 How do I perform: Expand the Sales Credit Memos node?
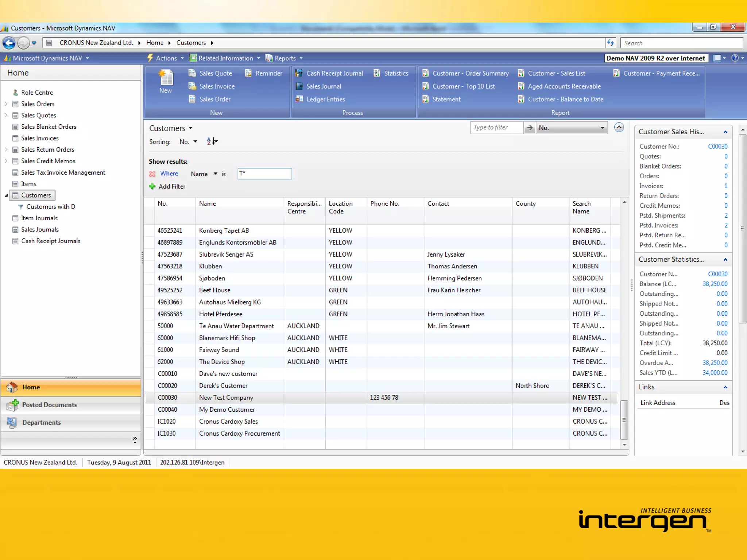pos(6,161)
